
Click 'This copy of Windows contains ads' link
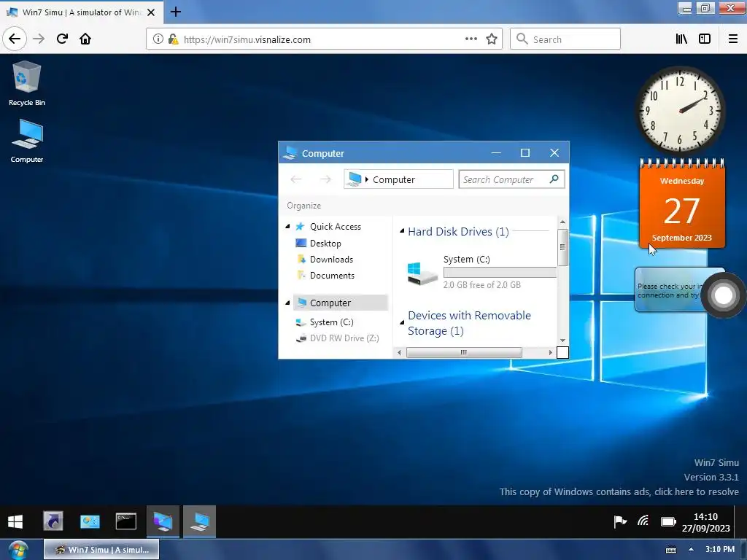tap(619, 492)
